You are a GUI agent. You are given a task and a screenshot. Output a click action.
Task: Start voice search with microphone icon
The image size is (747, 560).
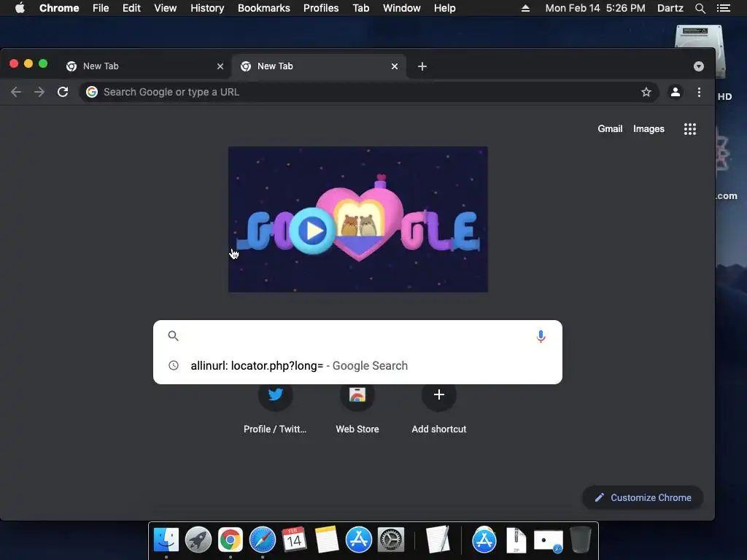click(541, 336)
